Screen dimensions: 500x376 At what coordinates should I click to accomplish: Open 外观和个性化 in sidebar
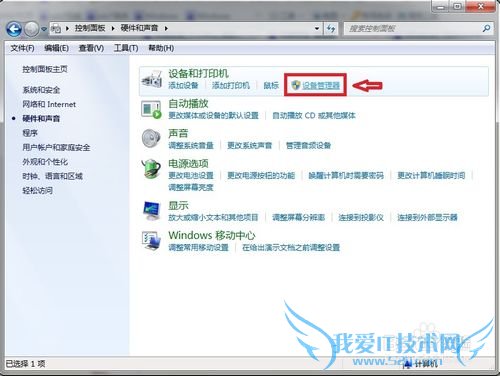[x=45, y=162]
